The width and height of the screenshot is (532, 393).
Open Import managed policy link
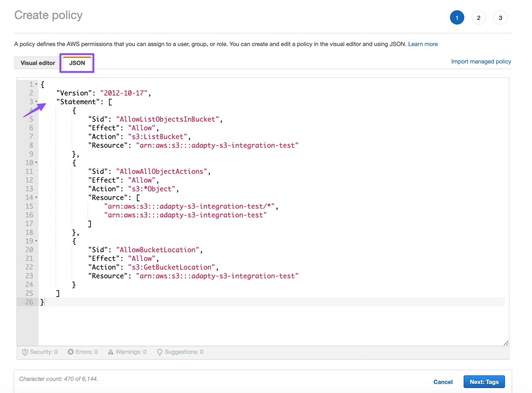pos(481,62)
